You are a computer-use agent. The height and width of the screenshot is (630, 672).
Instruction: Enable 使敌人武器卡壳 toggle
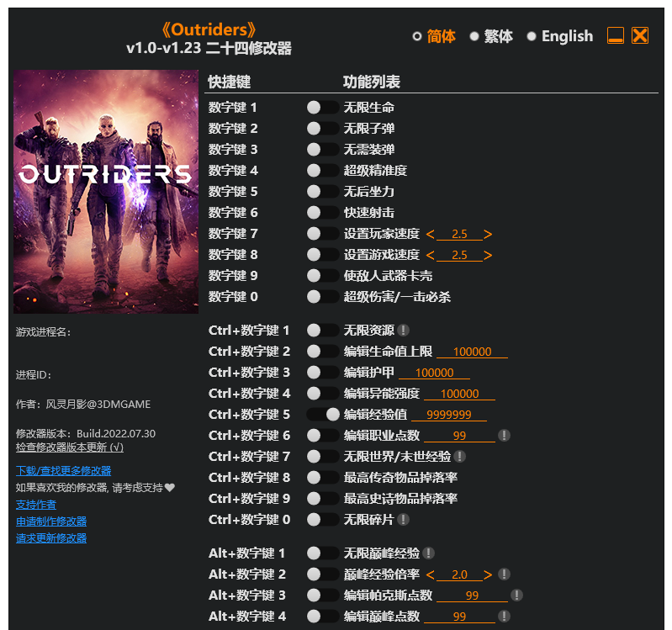click(x=323, y=276)
